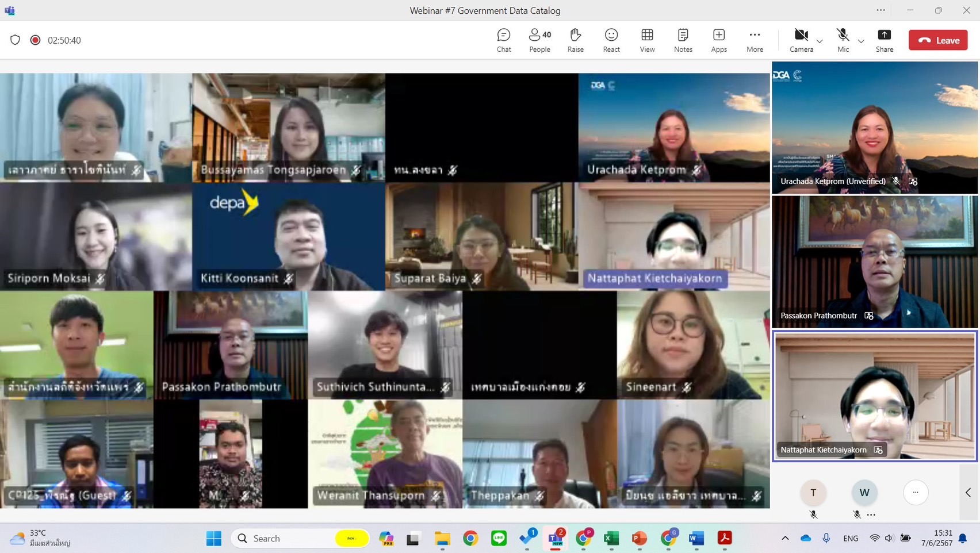Open Copilot from the taskbar
The image size is (980, 553).
(x=386, y=539)
